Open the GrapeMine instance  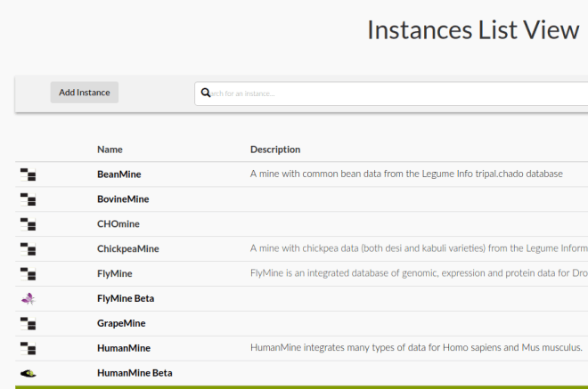tap(121, 323)
